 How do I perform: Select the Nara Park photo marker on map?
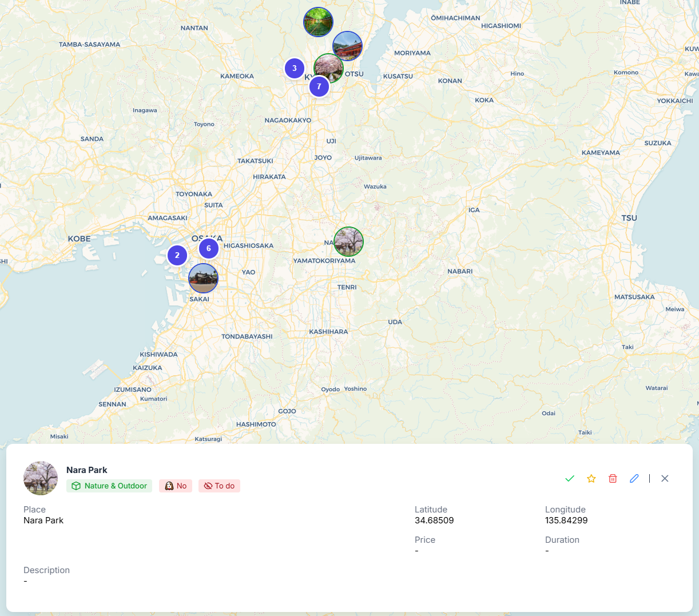[x=348, y=241]
